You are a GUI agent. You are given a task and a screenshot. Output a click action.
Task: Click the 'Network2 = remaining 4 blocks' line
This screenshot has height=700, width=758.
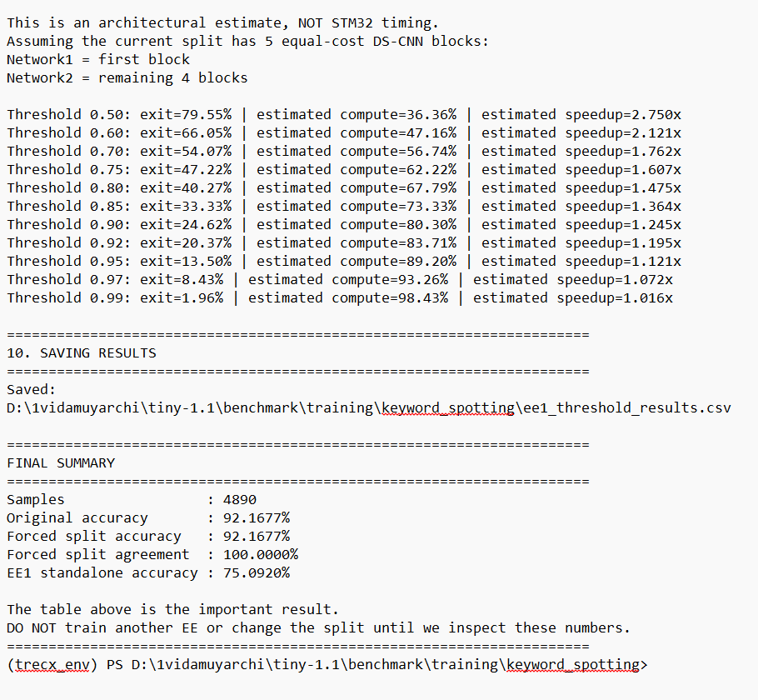127,77
